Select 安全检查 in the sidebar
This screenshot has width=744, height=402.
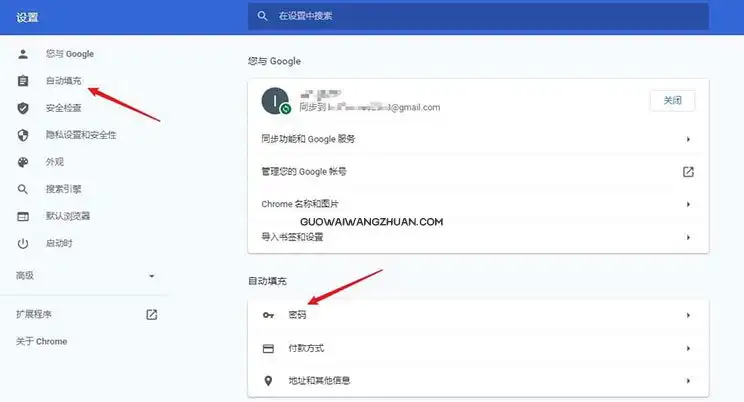pyautogui.click(x=64, y=108)
